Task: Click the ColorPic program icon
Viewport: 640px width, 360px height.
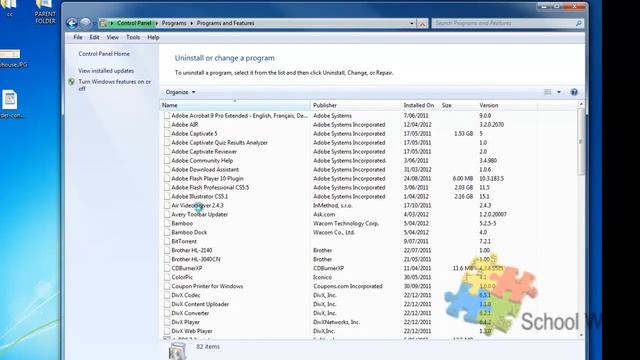Action: 167,277
